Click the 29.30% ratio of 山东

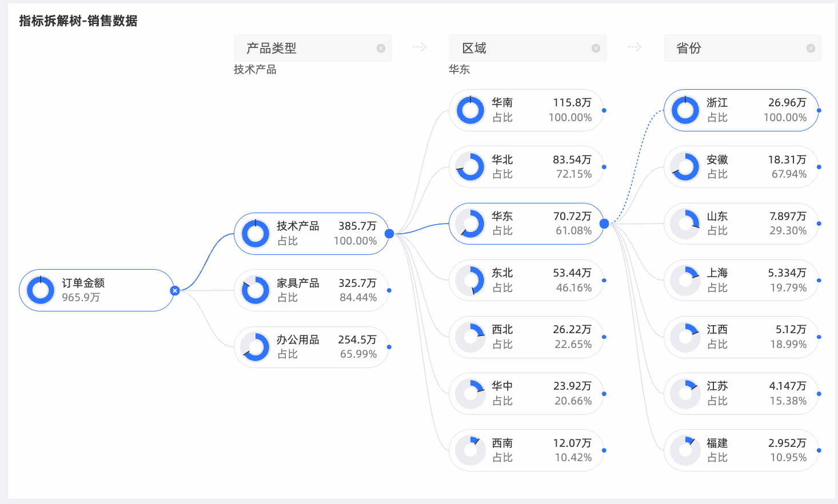788,231
